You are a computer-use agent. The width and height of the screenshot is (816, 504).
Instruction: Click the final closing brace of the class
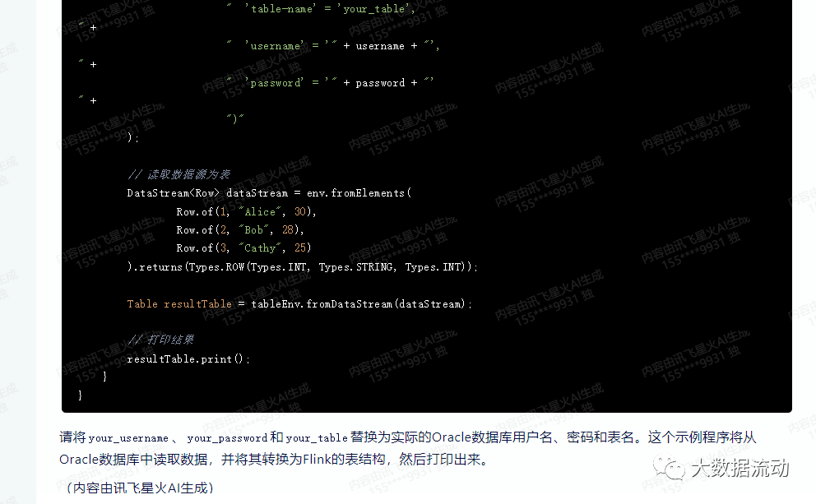pyautogui.click(x=80, y=395)
